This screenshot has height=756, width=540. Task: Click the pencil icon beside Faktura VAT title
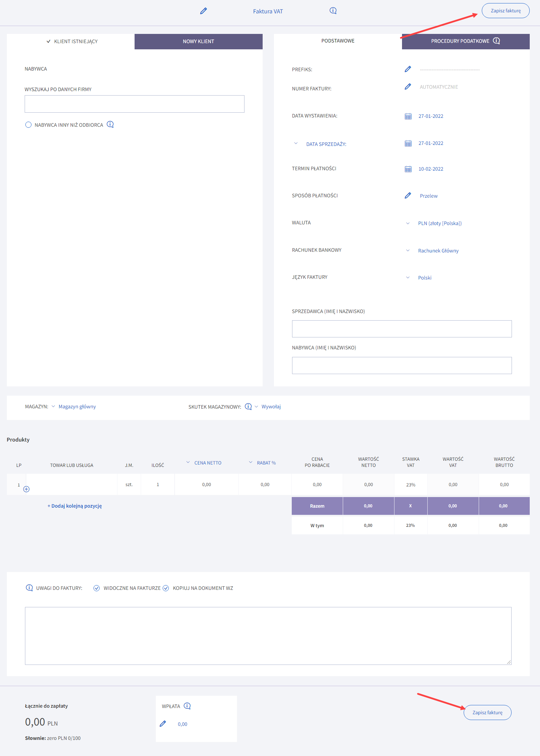point(203,11)
